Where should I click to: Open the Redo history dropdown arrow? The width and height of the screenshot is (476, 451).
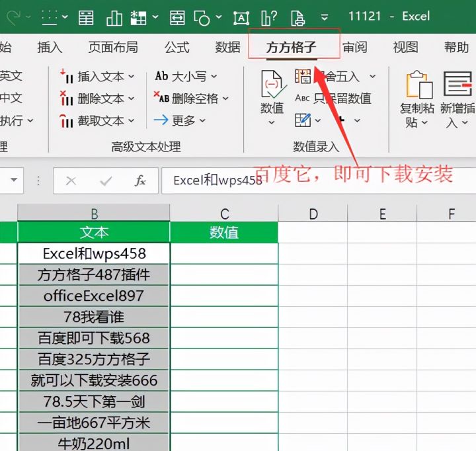point(28,17)
